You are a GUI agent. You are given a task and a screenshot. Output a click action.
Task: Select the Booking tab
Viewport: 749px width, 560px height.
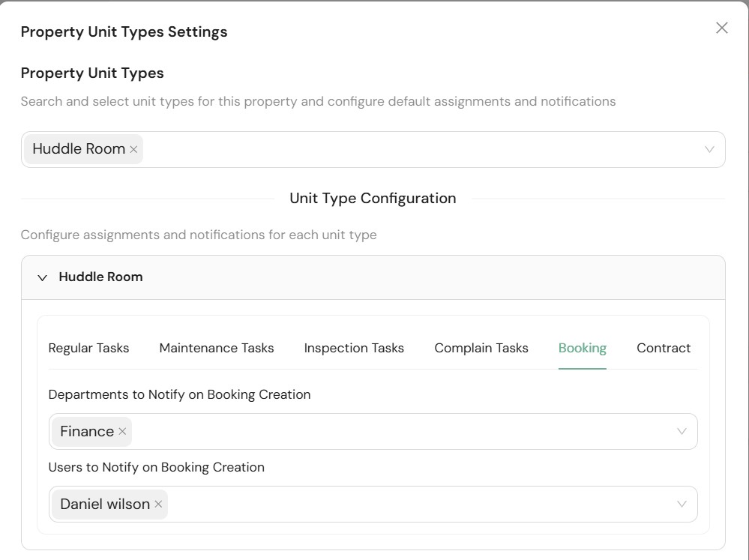(583, 348)
